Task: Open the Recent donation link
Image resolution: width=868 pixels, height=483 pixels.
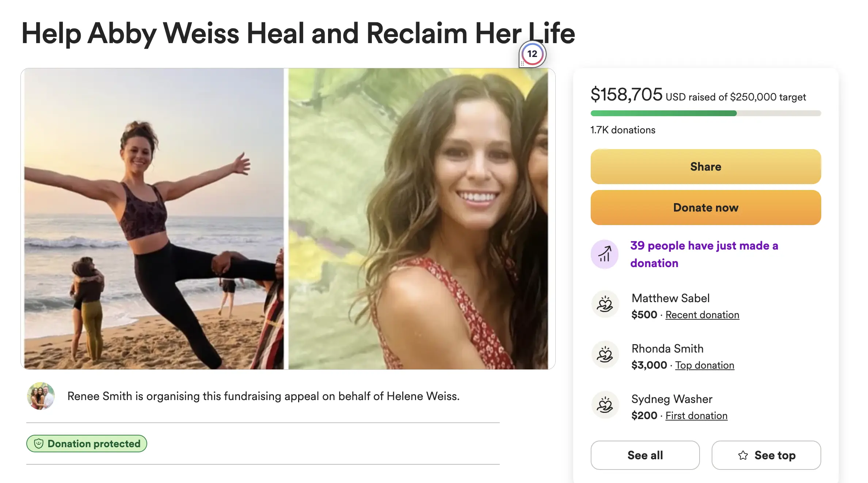Action: click(702, 315)
